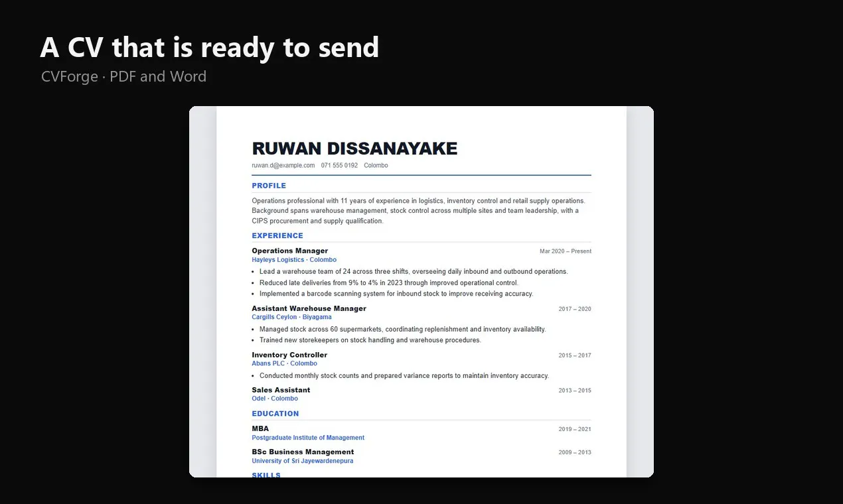Click "Postgraduate Institute of Management"
Screen dimensions: 843x504
click(x=308, y=438)
